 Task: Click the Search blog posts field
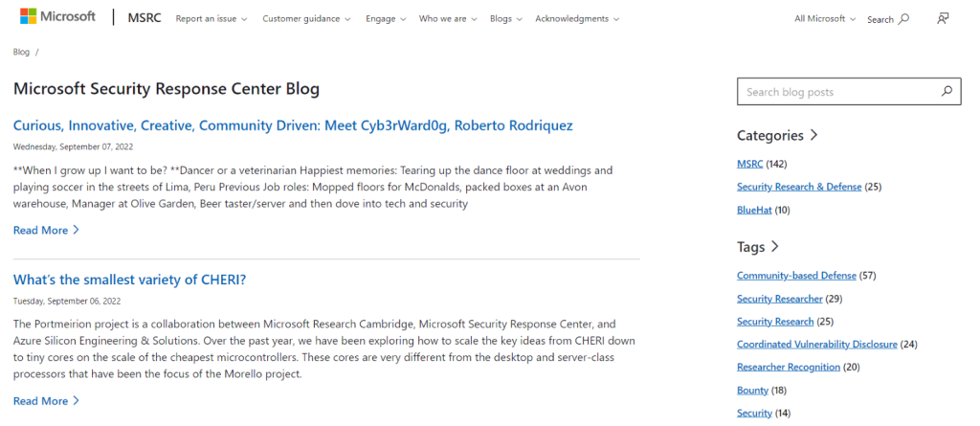pos(836,92)
